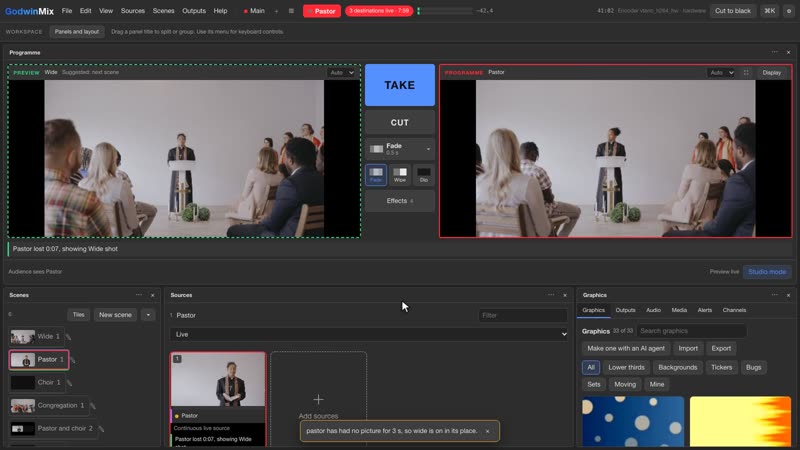Switch to the Outputs tab
This screenshot has width=800, height=450.
pyautogui.click(x=625, y=310)
